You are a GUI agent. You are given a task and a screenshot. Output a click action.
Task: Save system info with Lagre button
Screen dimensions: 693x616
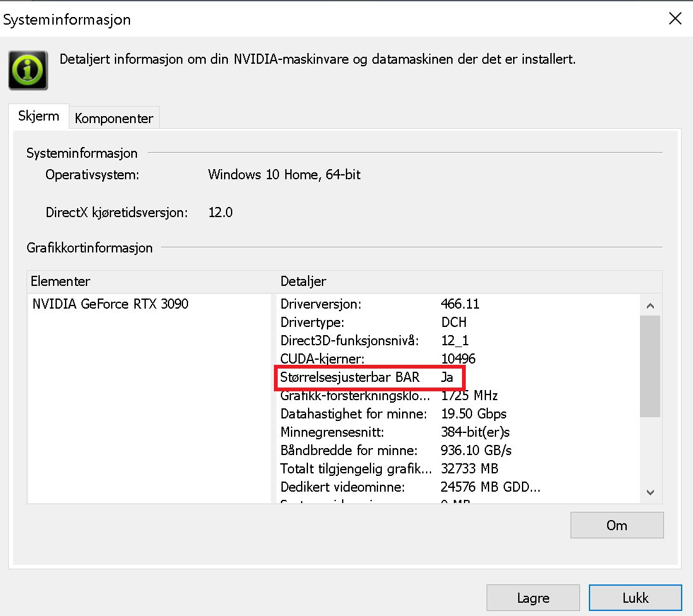click(x=533, y=598)
